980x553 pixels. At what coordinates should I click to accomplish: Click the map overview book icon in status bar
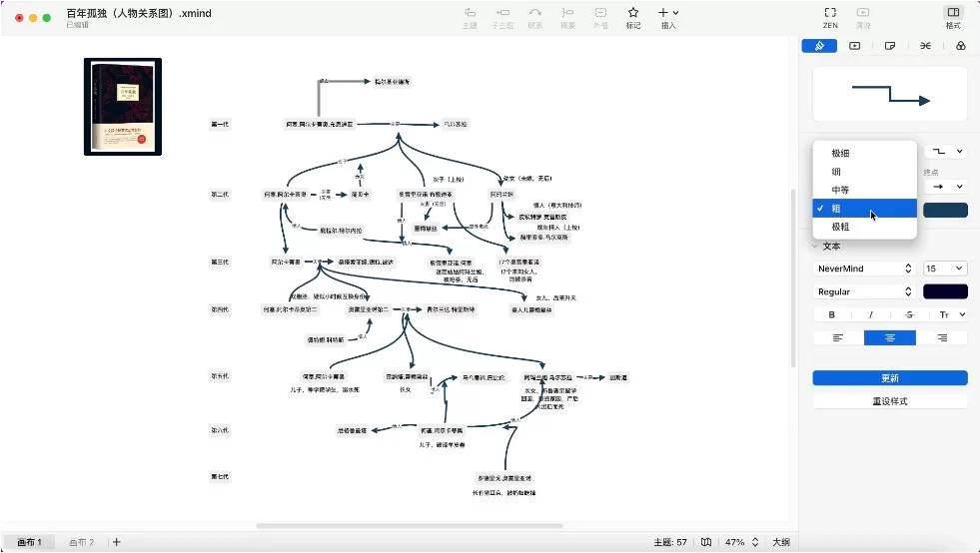pyautogui.click(x=706, y=542)
